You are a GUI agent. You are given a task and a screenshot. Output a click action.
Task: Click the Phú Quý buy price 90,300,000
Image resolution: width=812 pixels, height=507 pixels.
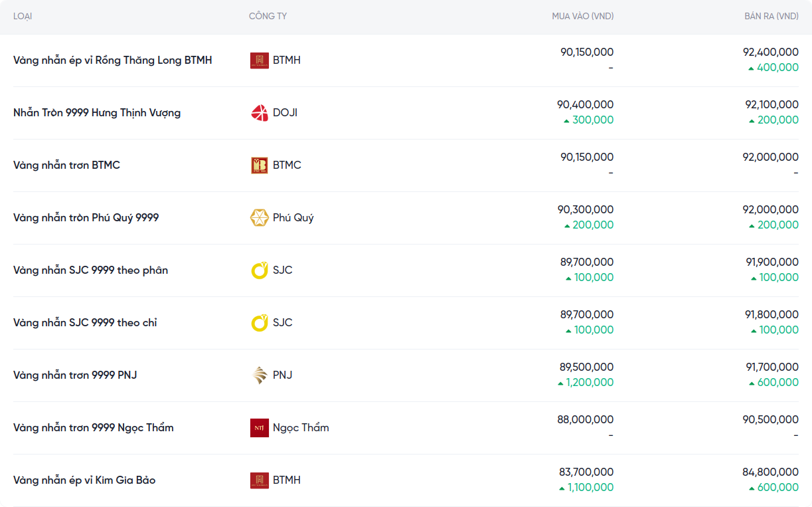tap(586, 209)
